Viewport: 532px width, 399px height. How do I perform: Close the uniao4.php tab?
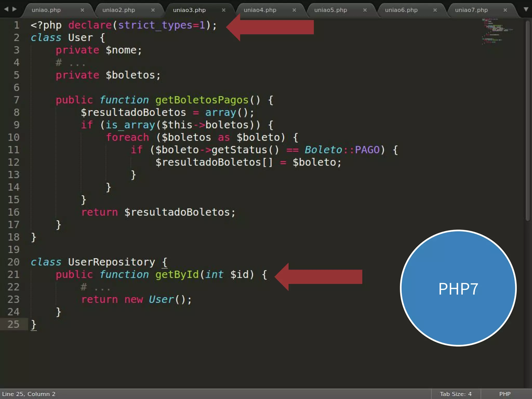tap(294, 10)
